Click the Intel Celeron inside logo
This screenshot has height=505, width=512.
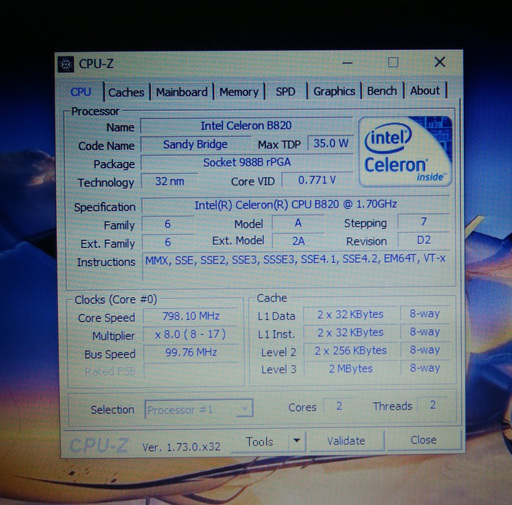(x=405, y=151)
